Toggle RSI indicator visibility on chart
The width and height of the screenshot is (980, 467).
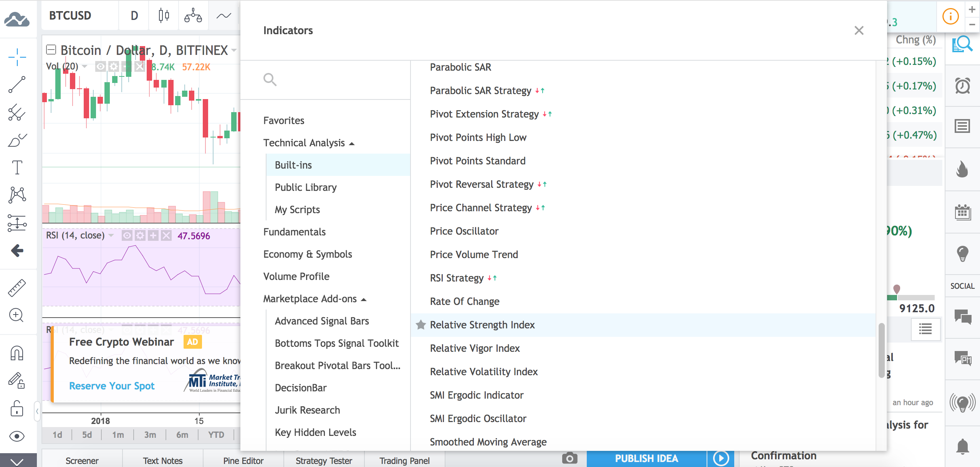pos(126,236)
